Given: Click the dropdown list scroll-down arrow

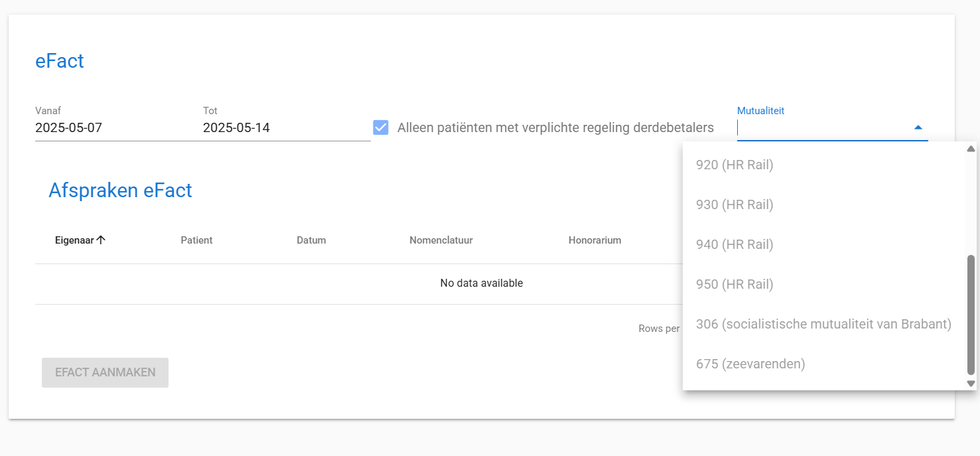Looking at the screenshot, I should (971, 384).
